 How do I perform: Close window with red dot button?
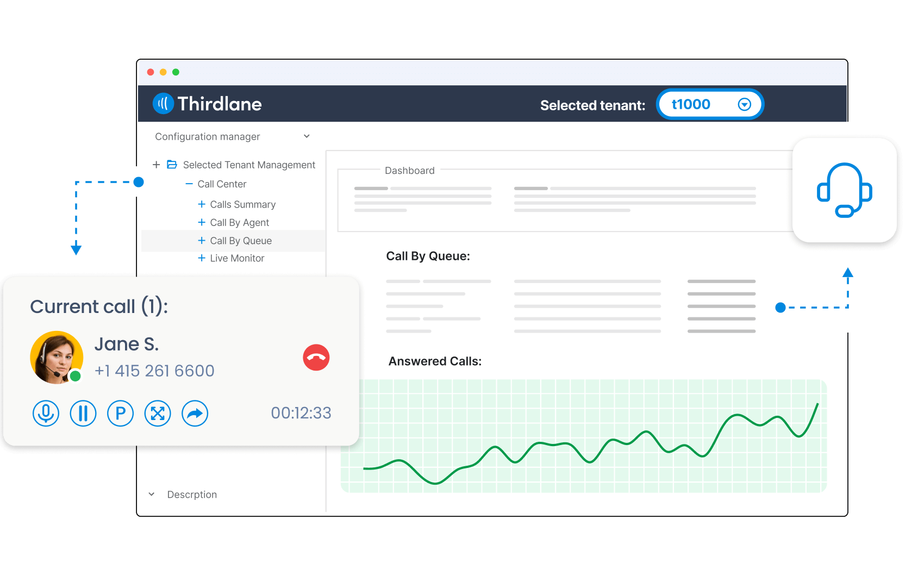coord(151,72)
